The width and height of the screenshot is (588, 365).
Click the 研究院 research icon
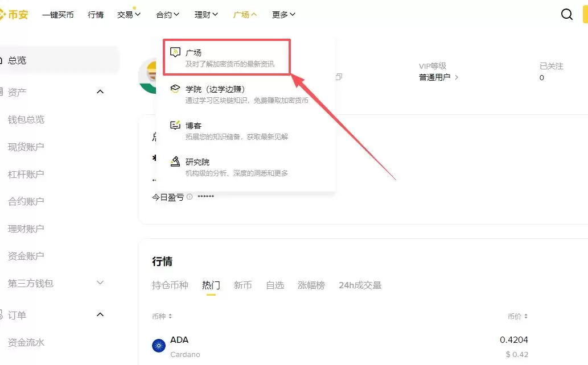pyautogui.click(x=175, y=161)
